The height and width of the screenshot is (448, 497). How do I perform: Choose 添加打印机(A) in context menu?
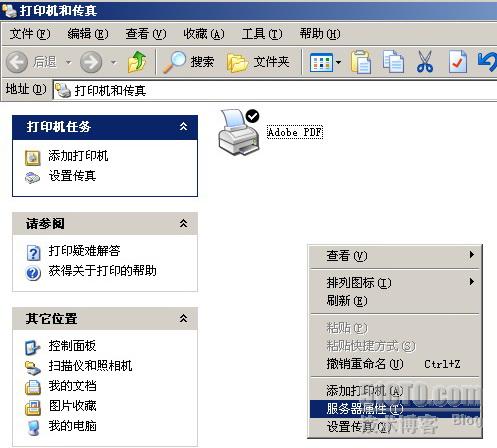[395, 391]
